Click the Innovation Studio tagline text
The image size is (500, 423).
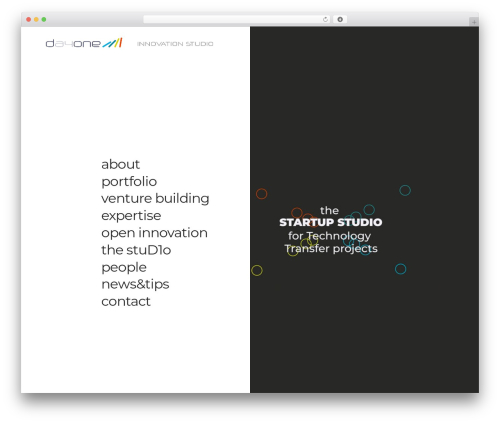point(175,44)
